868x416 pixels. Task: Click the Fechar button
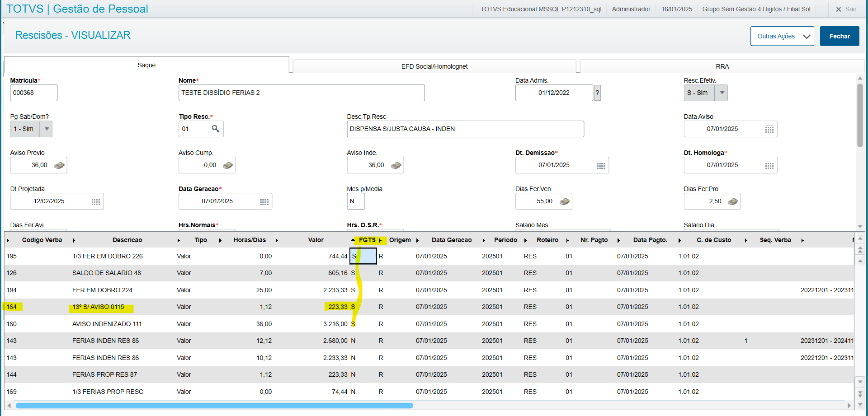coord(840,36)
